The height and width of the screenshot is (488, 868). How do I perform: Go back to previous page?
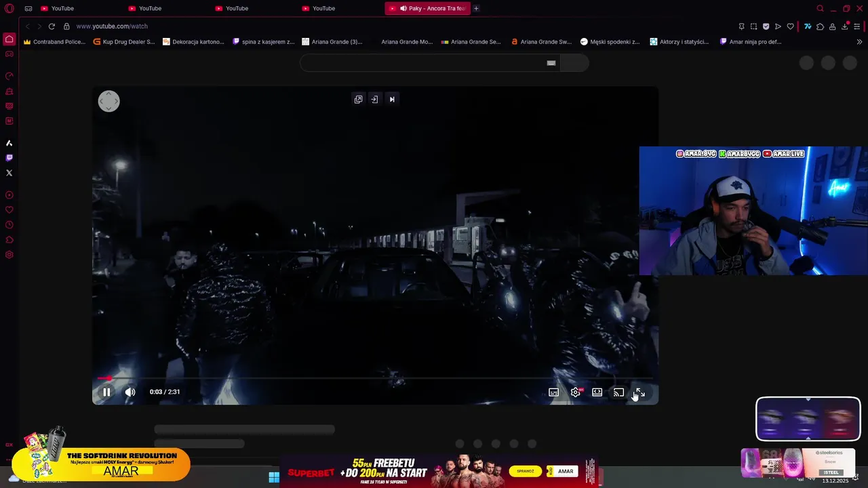click(27, 26)
